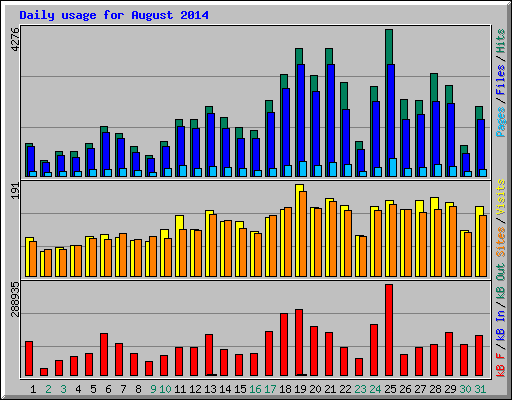Click the 'Visits' legend label
The width and height of the screenshot is (512, 400).
pos(501,198)
